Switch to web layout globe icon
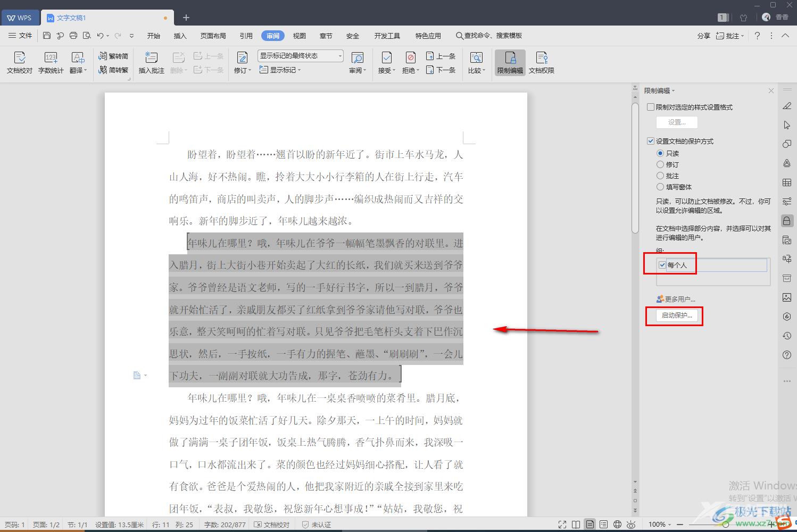 [x=617, y=525]
